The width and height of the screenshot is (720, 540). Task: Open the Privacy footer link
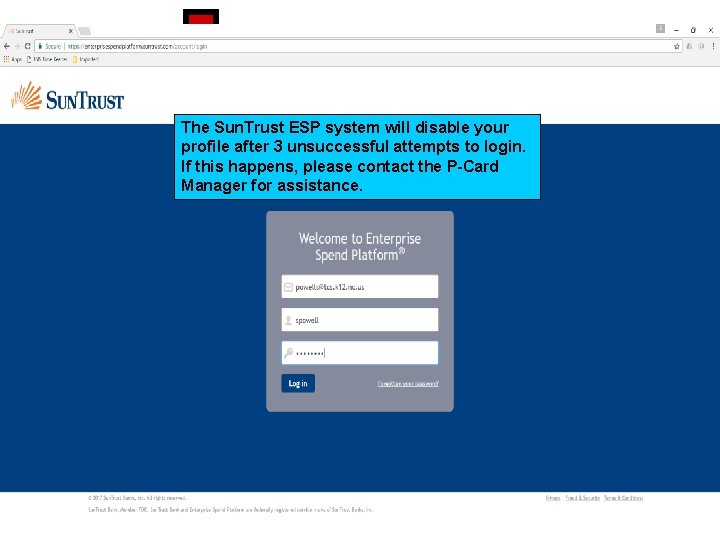553,498
